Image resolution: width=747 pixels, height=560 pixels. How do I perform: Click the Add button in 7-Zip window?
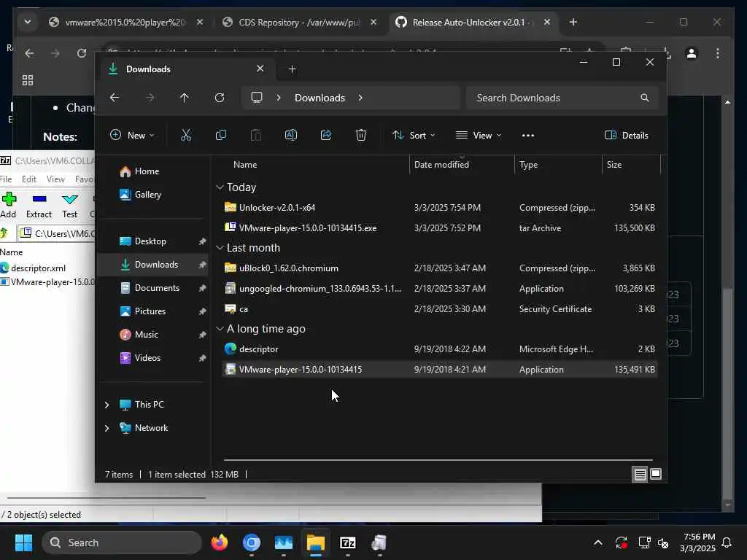(x=9, y=205)
